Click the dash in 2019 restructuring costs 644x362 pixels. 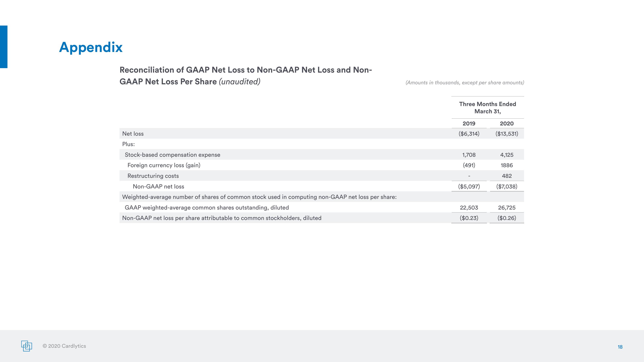469,176
